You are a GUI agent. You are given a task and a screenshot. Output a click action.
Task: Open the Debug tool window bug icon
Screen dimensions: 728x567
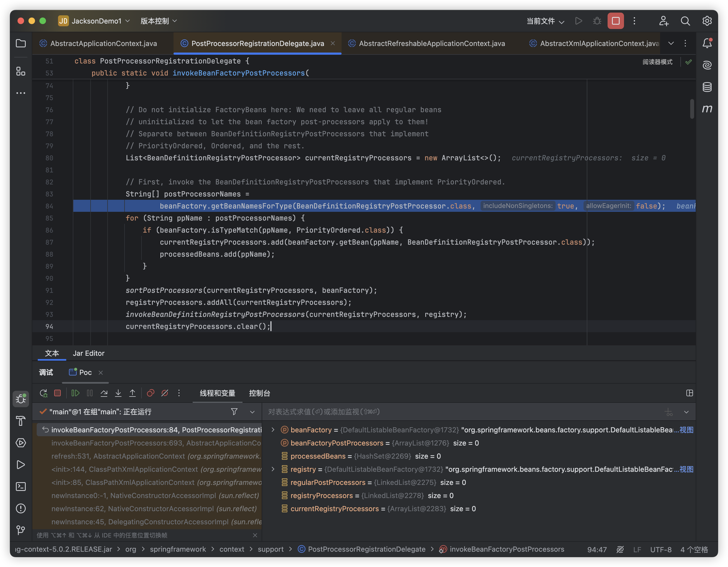[21, 399]
